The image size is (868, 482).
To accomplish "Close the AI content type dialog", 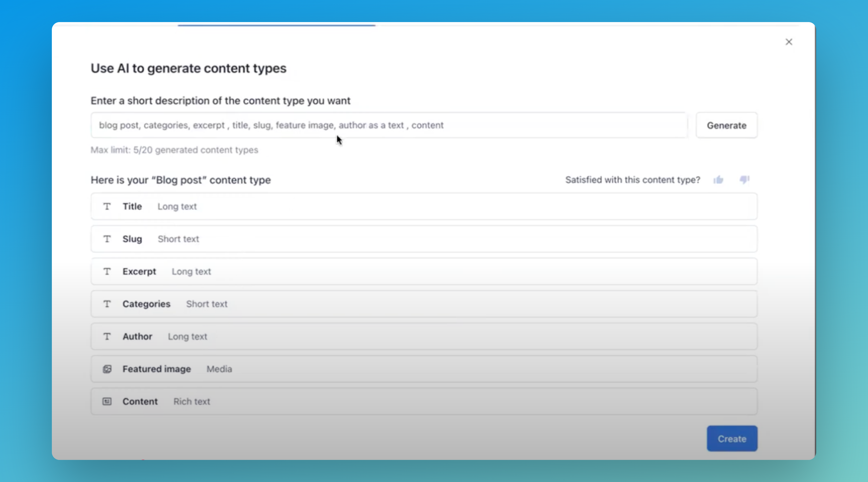I will (789, 42).
